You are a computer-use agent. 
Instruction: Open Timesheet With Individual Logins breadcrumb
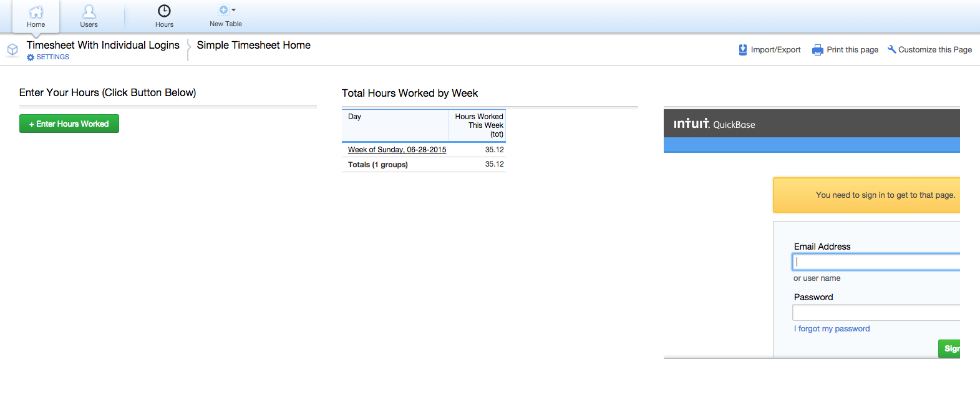[103, 45]
